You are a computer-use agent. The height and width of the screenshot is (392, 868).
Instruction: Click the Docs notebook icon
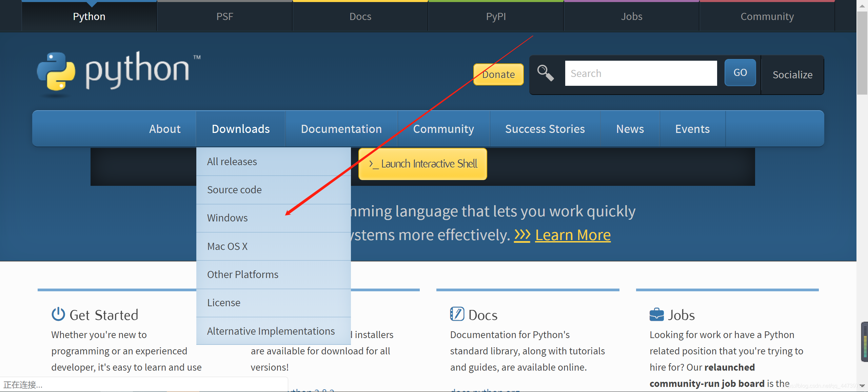tap(457, 314)
